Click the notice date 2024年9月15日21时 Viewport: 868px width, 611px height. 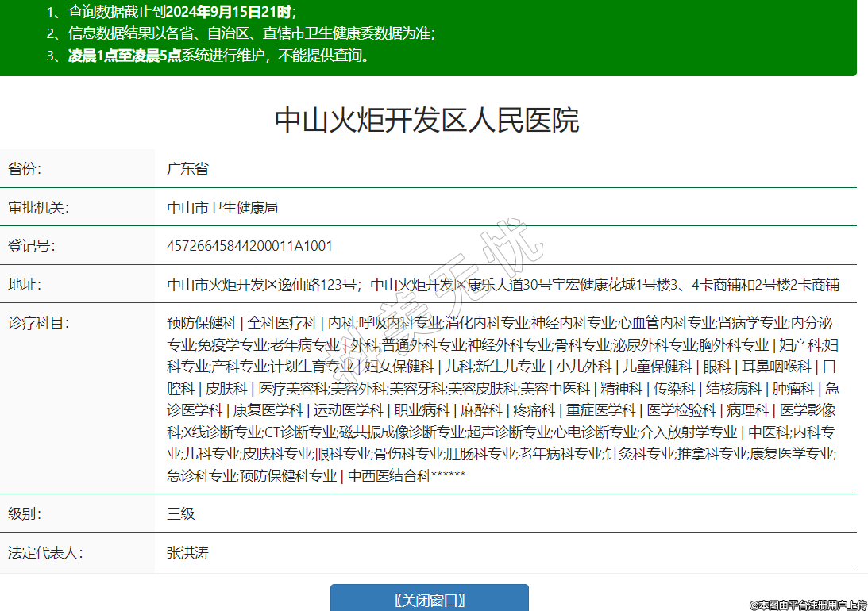(228, 12)
